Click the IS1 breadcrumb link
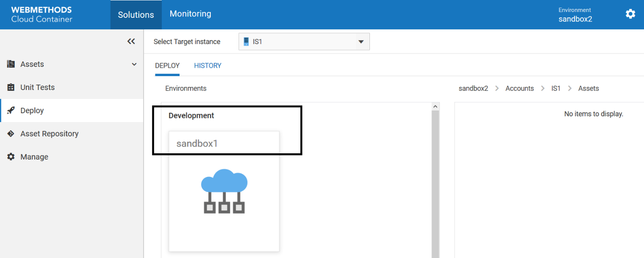This screenshot has height=258, width=644. pos(556,88)
